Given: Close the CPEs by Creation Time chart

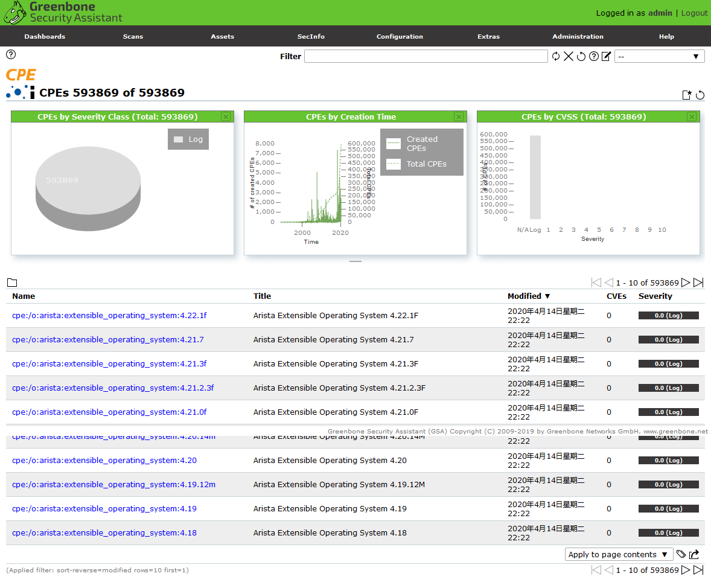Looking at the screenshot, I should 459,117.
